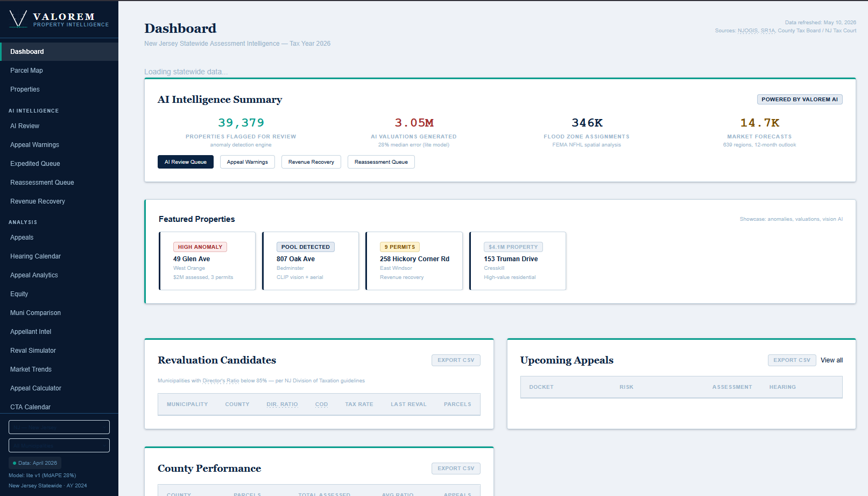This screenshot has width=868, height=496.
Task: Open Appeal Analytics in the sidebar
Action: point(59,275)
